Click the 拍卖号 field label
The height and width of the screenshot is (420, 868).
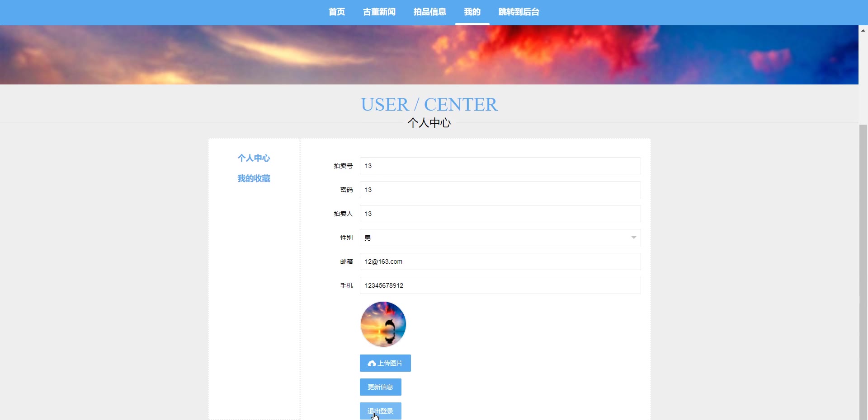(x=343, y=166)
